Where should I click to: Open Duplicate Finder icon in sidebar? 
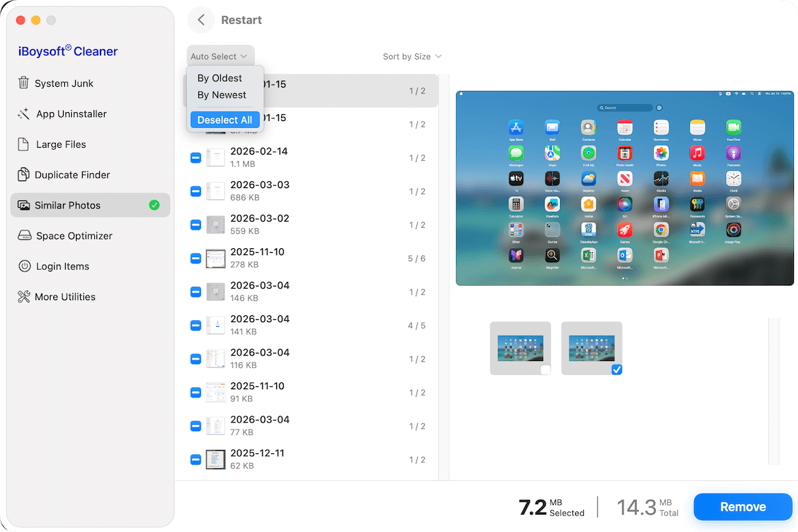pyautogui.click(x=23, y=175)
